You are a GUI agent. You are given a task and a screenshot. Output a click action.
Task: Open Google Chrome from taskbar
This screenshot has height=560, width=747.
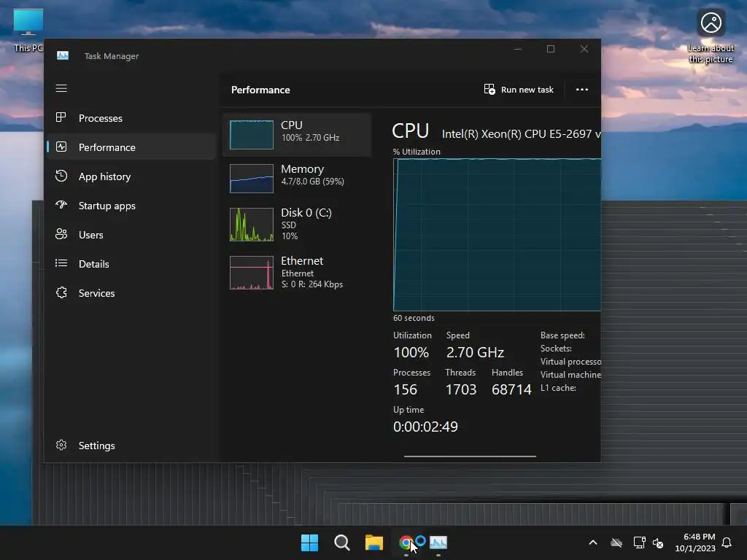pyautogui.click(x=406, y=542)
